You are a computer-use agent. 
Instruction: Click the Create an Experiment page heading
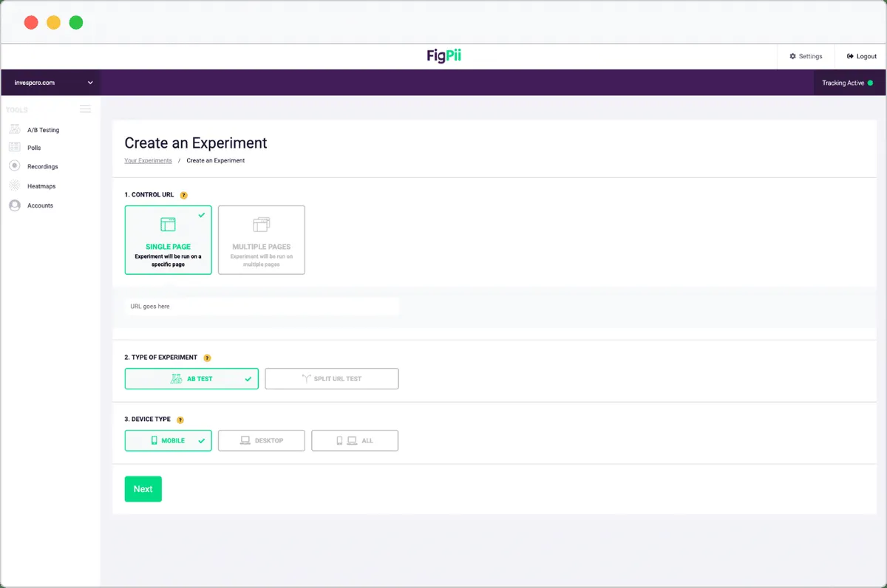[x=196, y=143]
